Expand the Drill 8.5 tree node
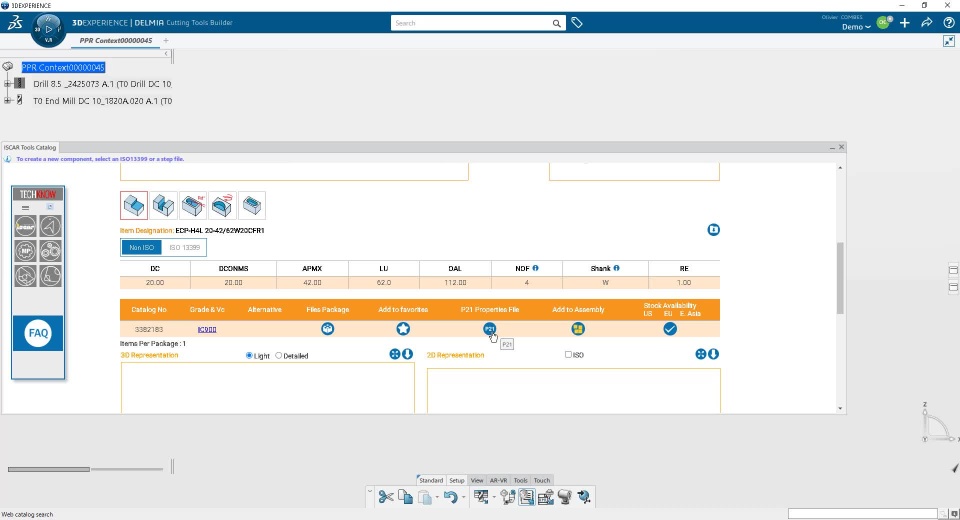The image size is (960, 520). point(7,83)
